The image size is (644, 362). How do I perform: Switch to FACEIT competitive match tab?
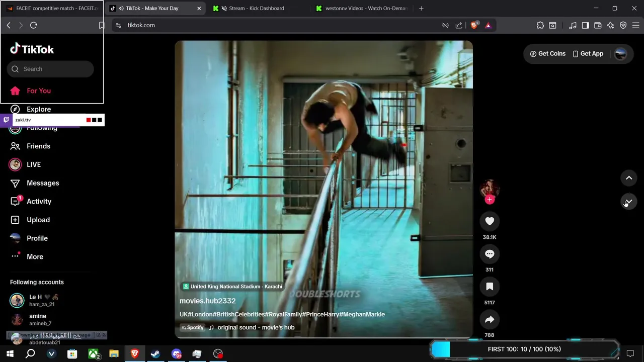click(52, 8)
